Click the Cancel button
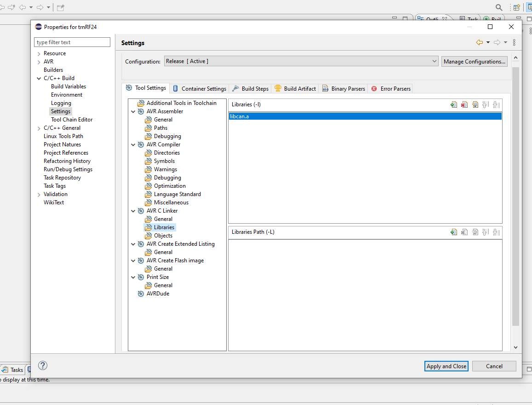The height and width of the screenshot is (405, 532). pos(494,366)
